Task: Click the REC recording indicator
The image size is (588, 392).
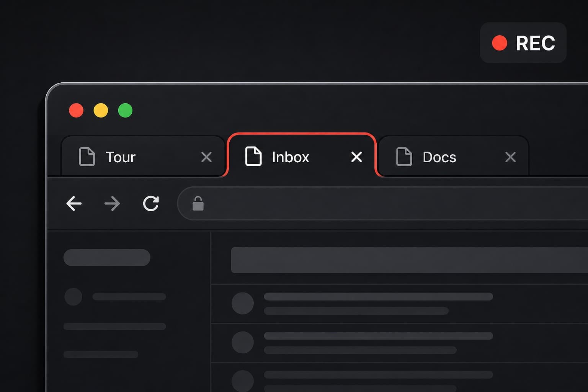Action: click(523, 43)
